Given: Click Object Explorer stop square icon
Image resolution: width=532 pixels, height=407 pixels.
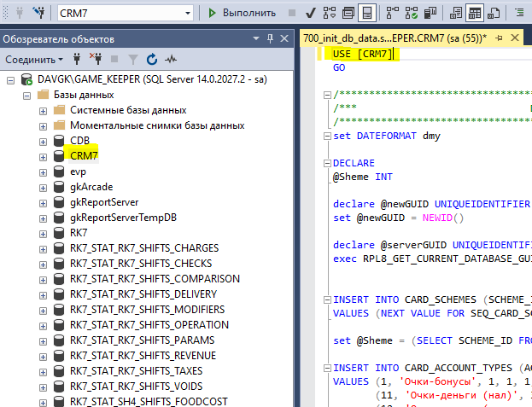Looking at the screenshot, I should click(x=114, y=60).
